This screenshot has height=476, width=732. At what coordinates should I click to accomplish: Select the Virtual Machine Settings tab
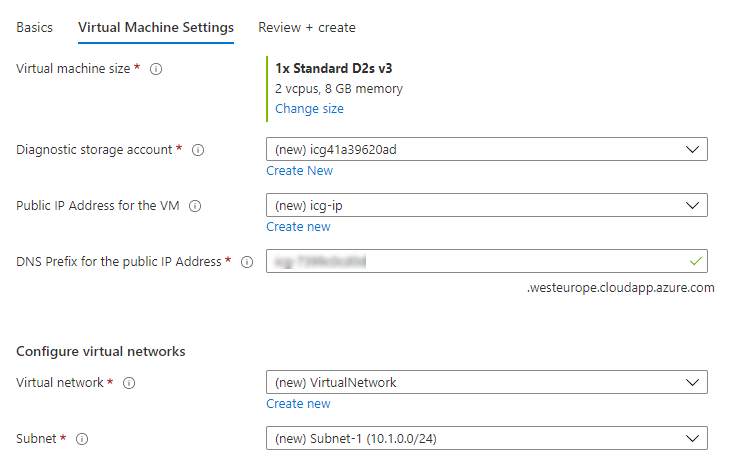click(x=156, y=28)
